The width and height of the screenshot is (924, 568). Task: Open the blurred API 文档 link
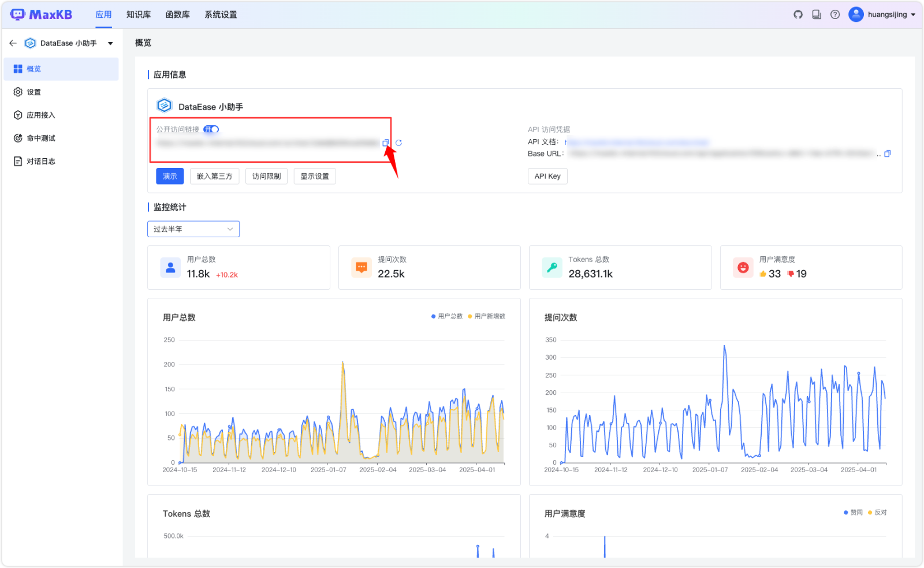coord(636,142)
